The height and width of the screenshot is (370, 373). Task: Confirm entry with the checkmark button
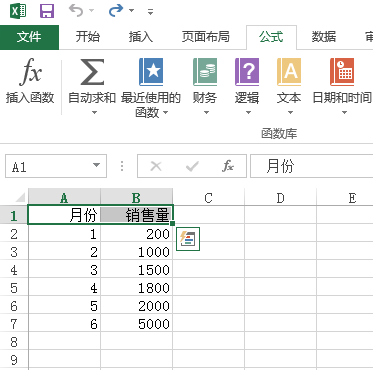(x=192, y=166)
